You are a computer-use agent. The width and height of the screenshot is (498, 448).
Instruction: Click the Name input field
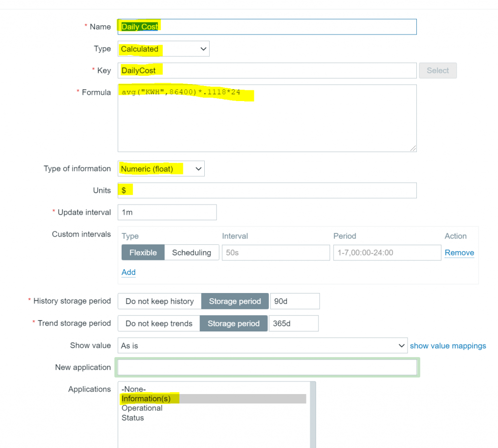(x=267, y=27)
